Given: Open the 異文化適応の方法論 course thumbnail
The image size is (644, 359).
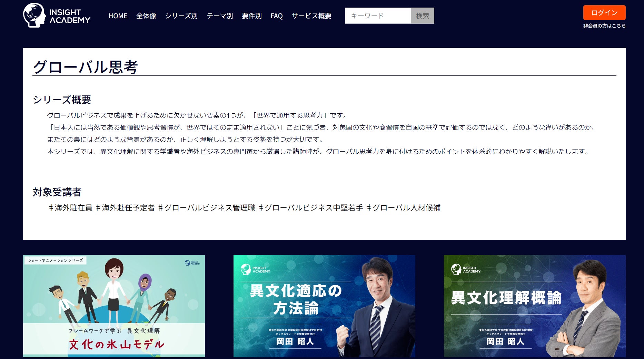Looking at the screenshot, I should (x=324, y=306).
